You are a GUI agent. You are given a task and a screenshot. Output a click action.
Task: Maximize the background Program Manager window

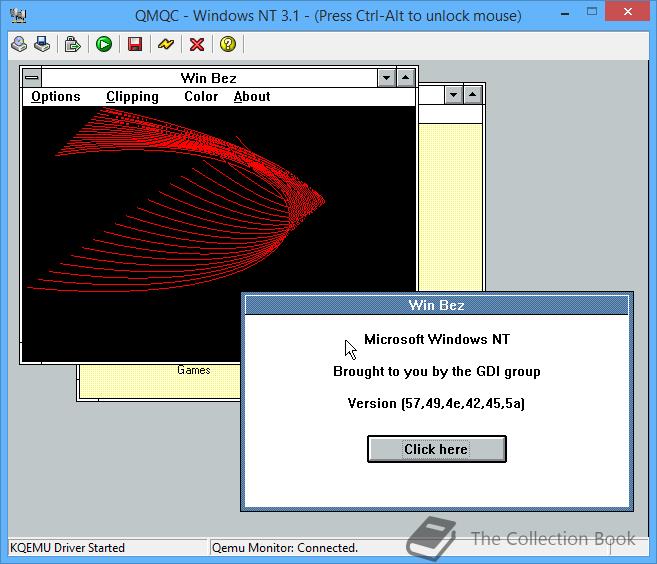coord(473,95)
